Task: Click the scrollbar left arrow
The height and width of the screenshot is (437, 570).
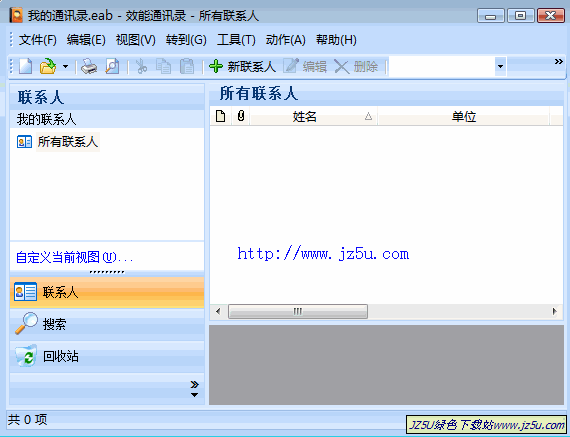Action: (218, 312)
